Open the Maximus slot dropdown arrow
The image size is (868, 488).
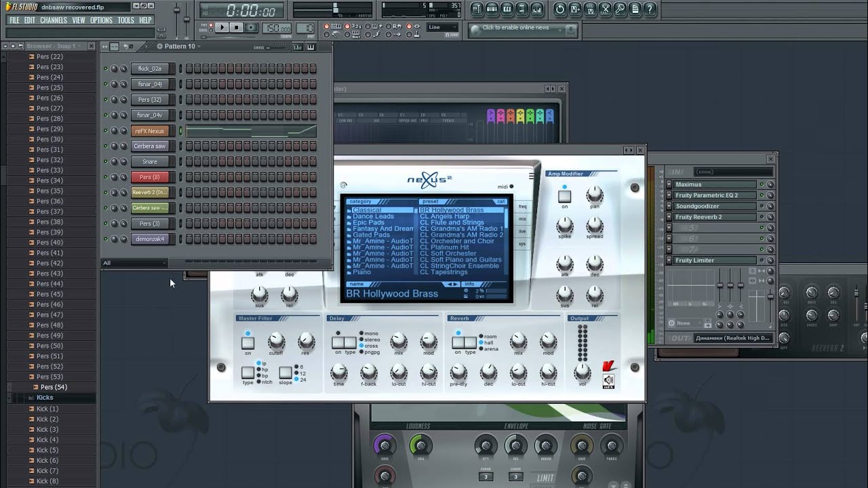pyautogui.click(x=669, y=184)
